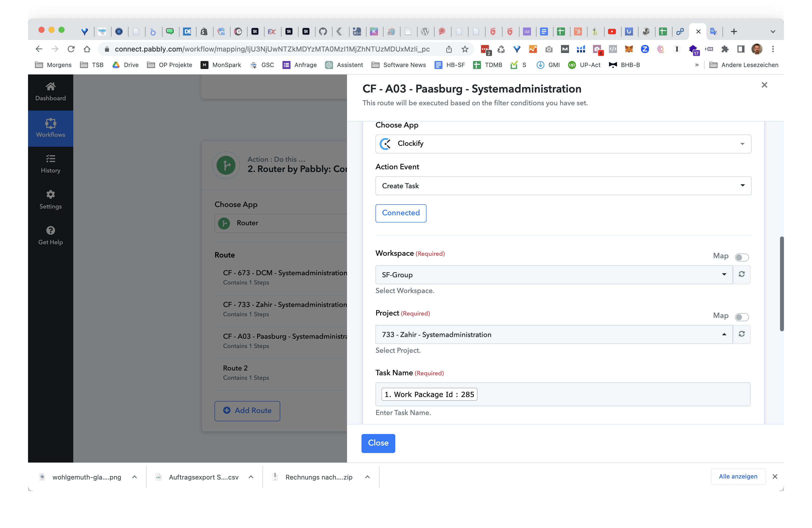Open the profile avatar menu

coord(757,49)
